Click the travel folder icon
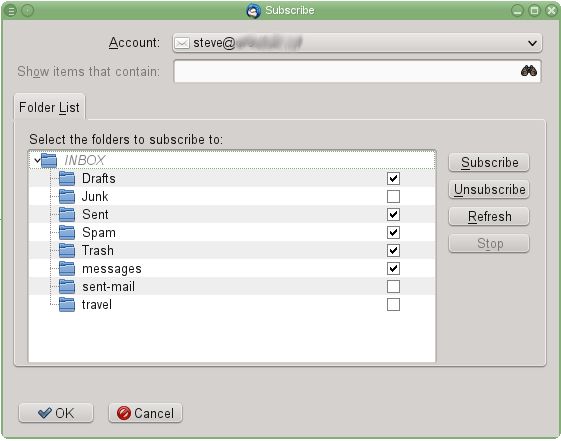The width and height of the screenshot is (561, 441). tap(67, 304)
